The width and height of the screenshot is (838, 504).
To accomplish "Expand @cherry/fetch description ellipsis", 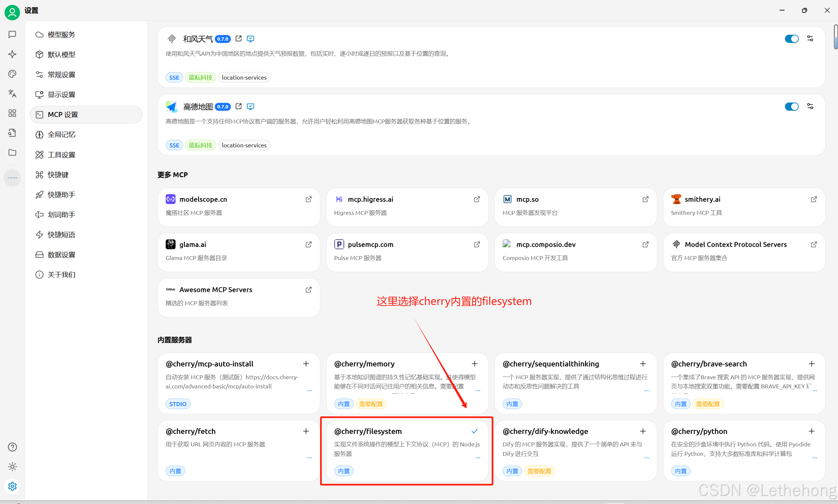I will pos(309,458).
